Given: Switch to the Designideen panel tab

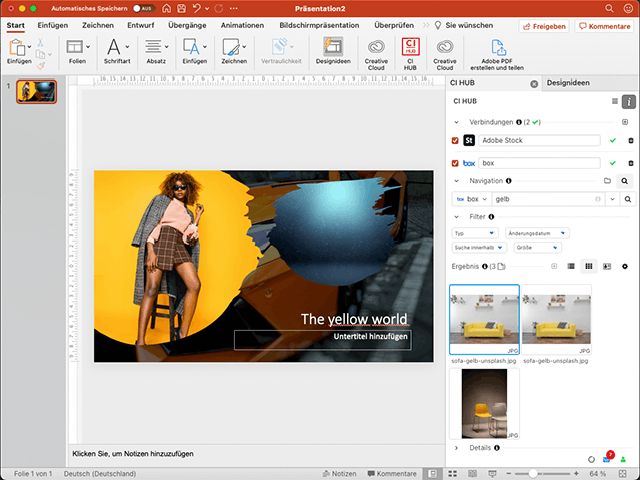Looking at the screenshot, I should [568, 84].
